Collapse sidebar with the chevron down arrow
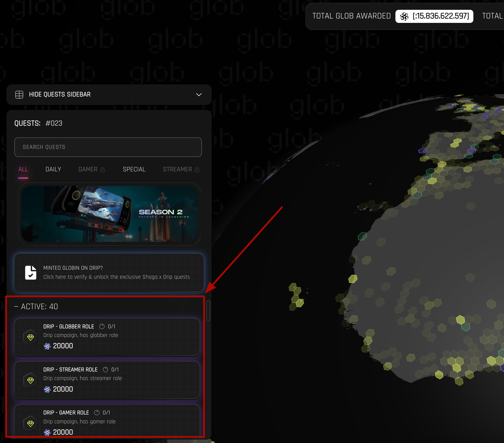 [x=199, y=95]
